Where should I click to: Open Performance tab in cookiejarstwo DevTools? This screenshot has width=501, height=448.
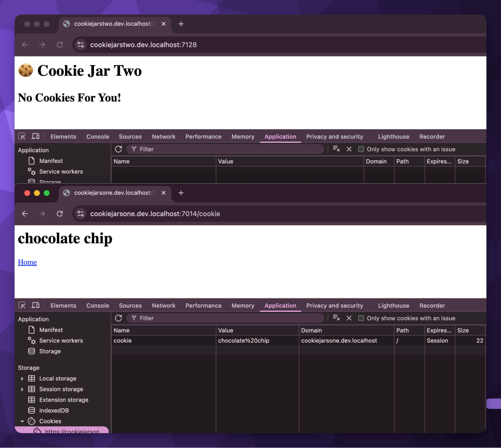(203, 137)
